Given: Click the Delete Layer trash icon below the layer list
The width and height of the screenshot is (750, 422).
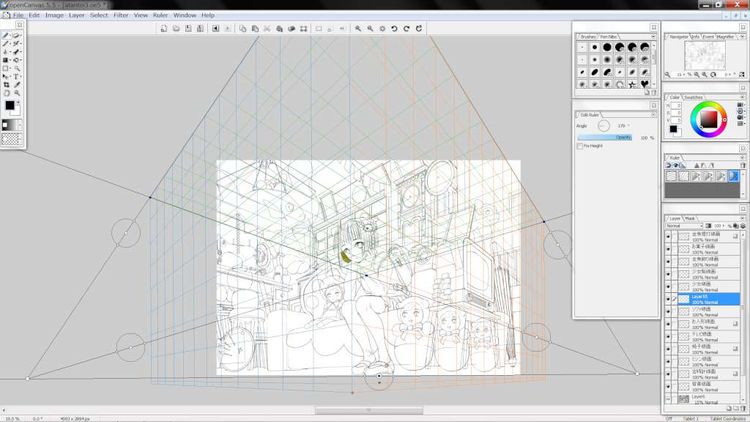Looking at the screenshot, I should 743,408.
